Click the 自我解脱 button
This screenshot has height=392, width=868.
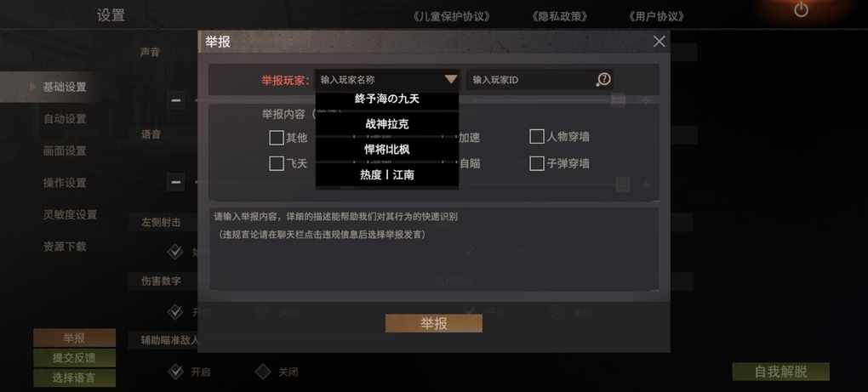tap(780, 372)
